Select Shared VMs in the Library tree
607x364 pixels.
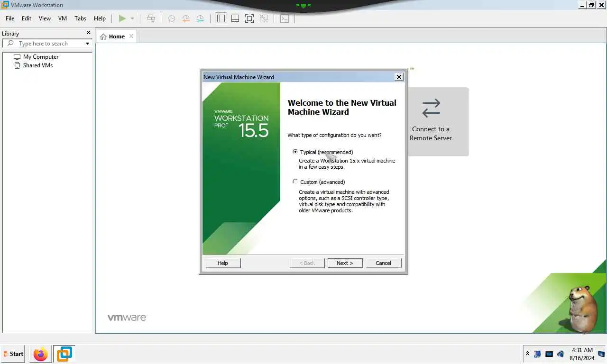[38, 65]
